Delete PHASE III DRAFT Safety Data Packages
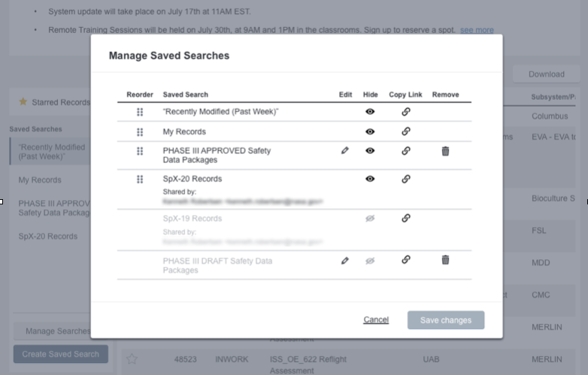The image size is (588, 375). (x=445, y=260)
